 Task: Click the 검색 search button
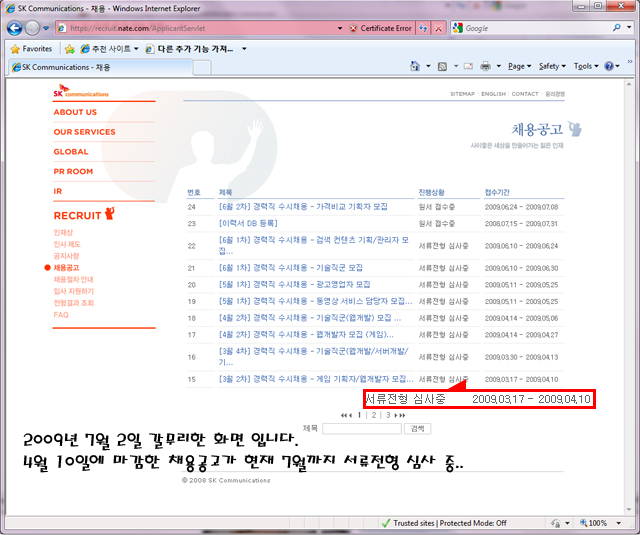pos(418,428)
